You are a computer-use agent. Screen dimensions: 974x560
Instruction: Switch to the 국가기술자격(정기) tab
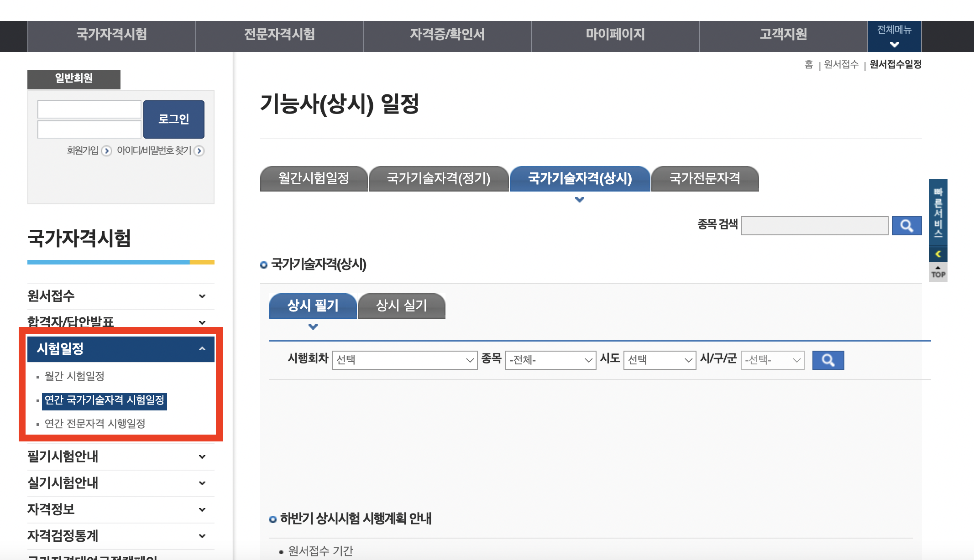tap(438, 178)
